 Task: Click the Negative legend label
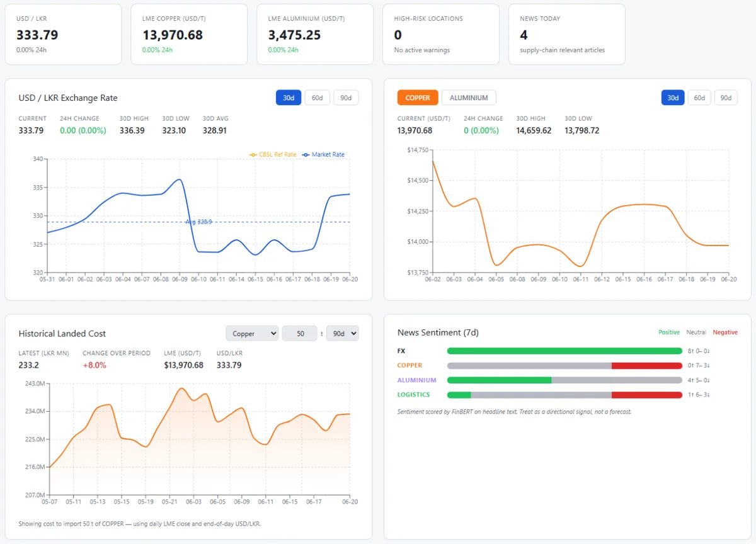725,332
